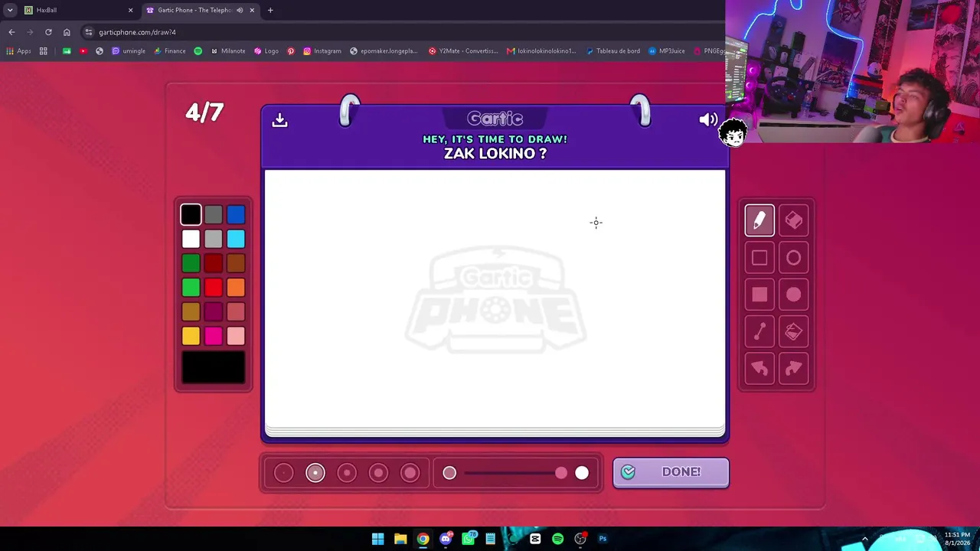980x551 pixels.
Task: Mute the Gartic Phone tab audio
Action: point(240,10)
